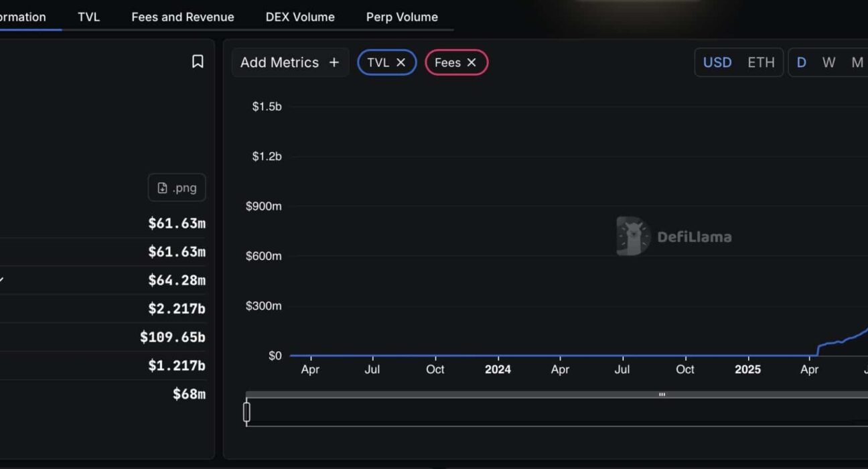Switch to Fees and Revenue tab
The width and height of the screenshot is (868, 469).
(183, 17)
